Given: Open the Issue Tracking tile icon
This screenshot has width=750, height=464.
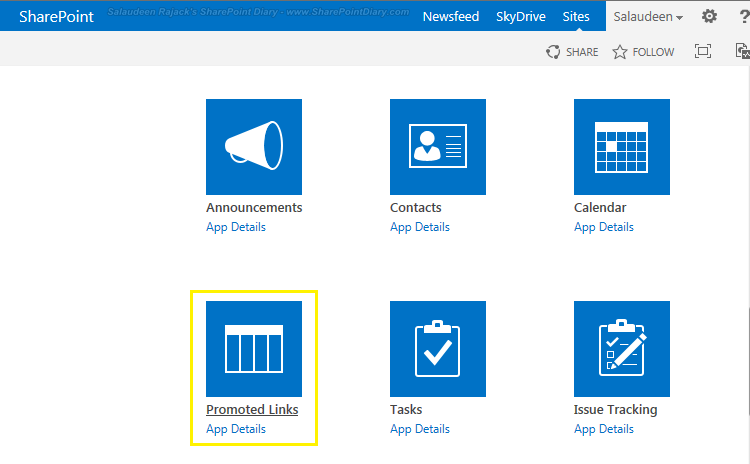Looking at the screenshot, I should 622,349.
